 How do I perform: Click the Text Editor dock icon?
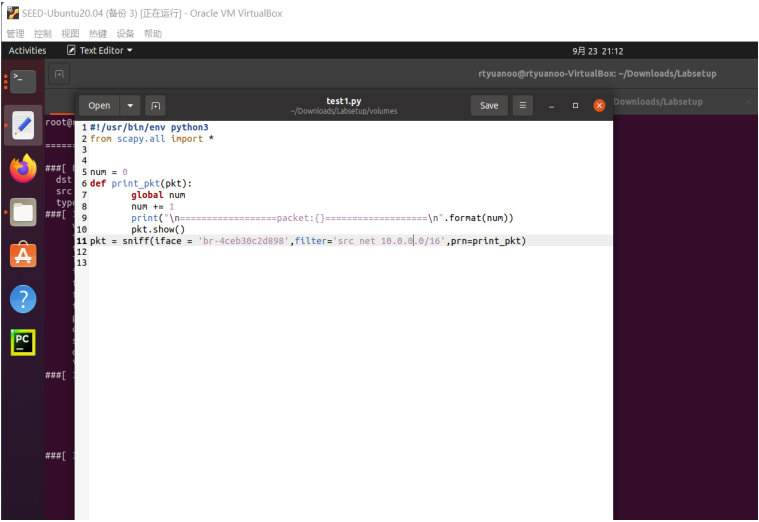[x=23, y=125]
